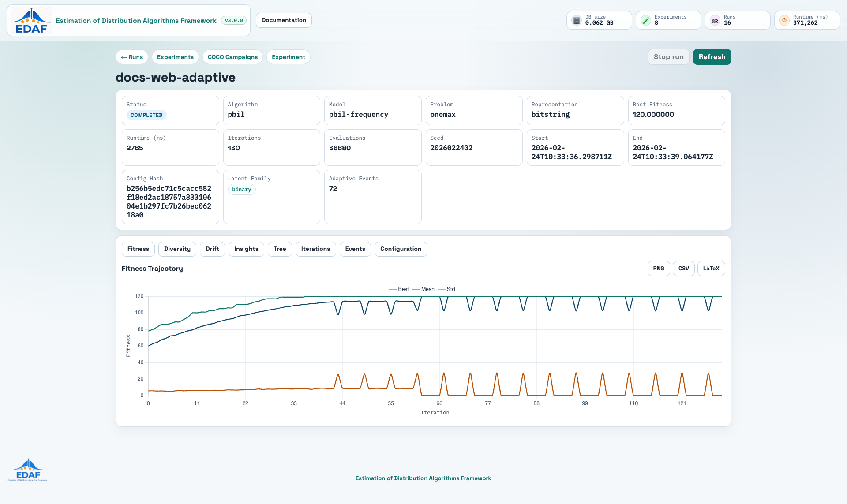
Task: Open the Configuration tab
Action: [x=401, y=249]
